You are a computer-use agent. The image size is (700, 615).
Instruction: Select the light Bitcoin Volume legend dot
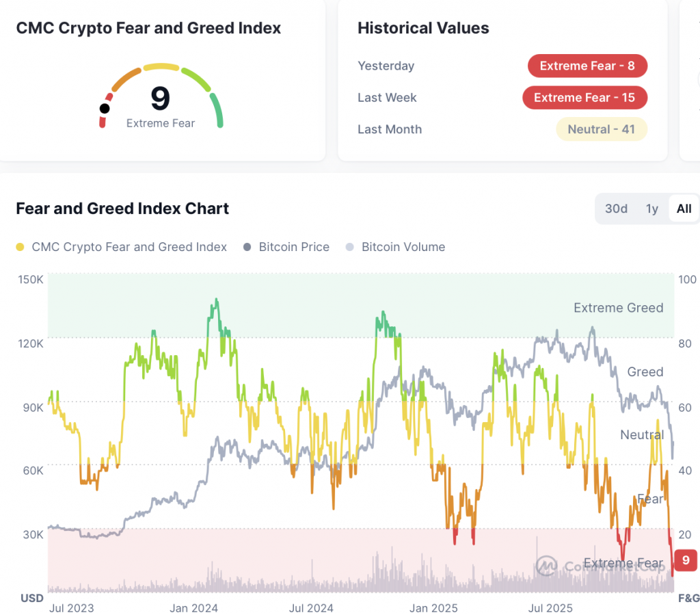pyautogui.click(x=351, y=247)
